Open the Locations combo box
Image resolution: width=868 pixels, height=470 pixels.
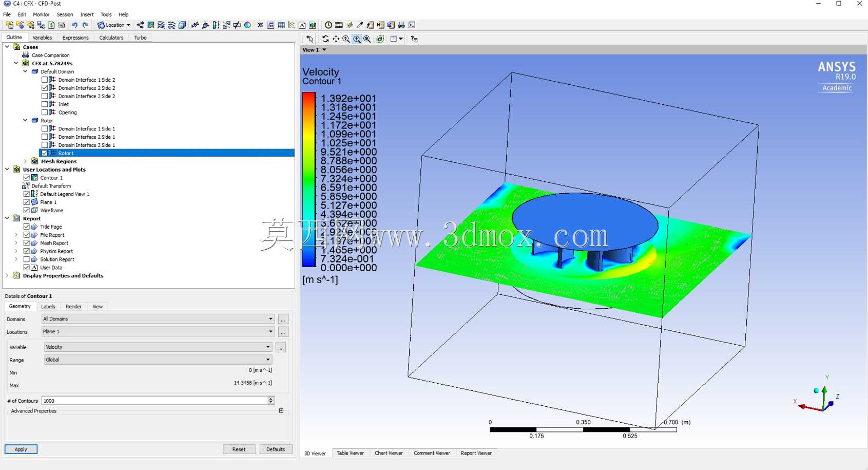click(158, 332)
